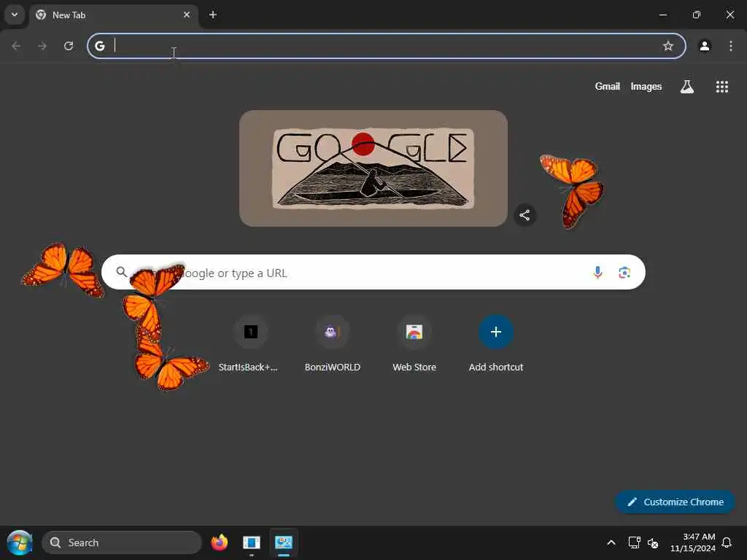Restore down the Chrome window

pyautogui.click(x=696, y=15)
